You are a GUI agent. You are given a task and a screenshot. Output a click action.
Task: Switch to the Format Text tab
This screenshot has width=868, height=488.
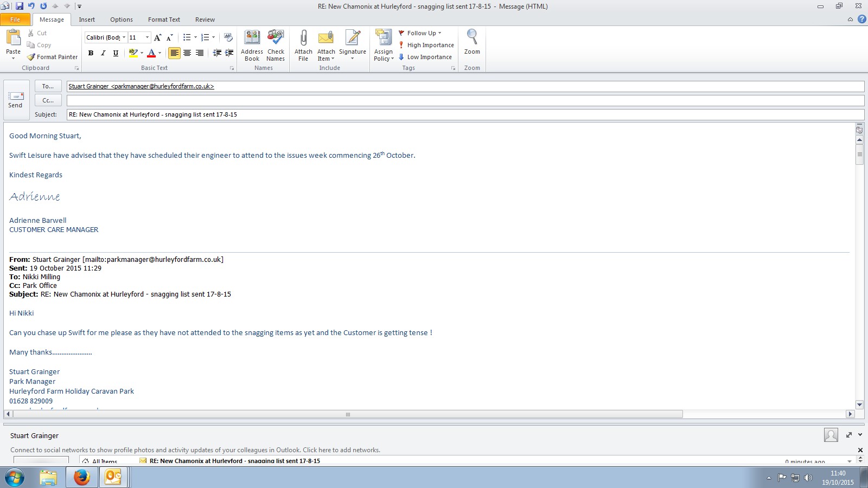(164, 20)
